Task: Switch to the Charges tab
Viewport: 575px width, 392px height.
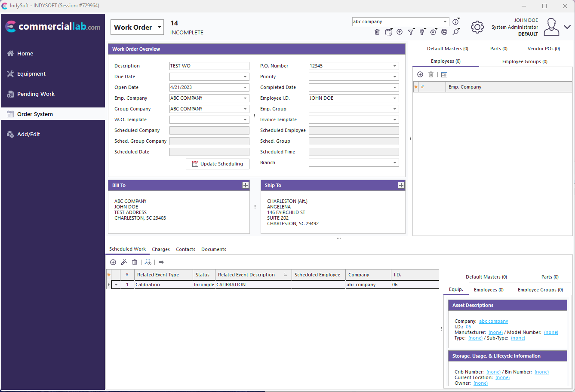Action: coord(161,249)
